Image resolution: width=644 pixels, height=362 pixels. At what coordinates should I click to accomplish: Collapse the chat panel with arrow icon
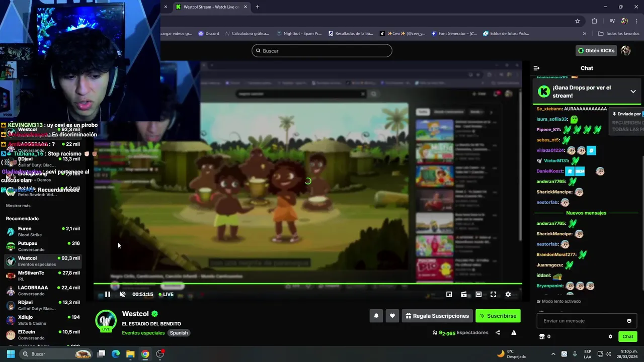(x=536, y=68)
